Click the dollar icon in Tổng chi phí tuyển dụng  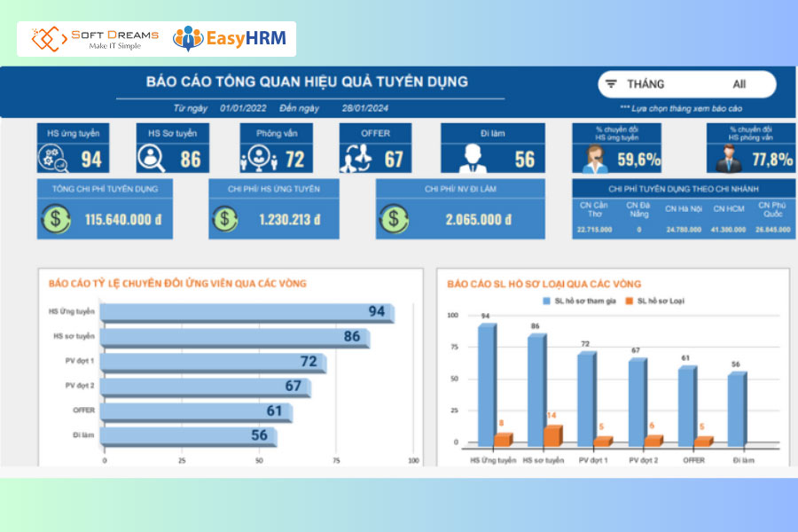pos(55,219)
